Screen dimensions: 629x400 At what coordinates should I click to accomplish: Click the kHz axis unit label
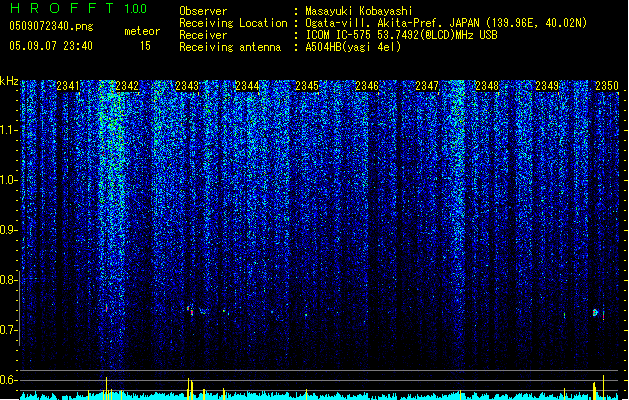pos(9,81)
